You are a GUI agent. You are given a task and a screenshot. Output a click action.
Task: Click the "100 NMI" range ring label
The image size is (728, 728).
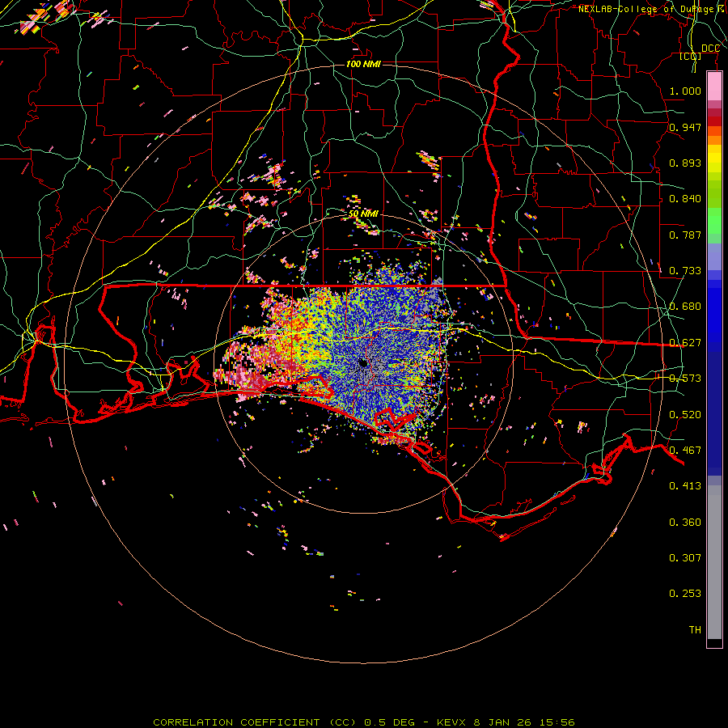363,64
